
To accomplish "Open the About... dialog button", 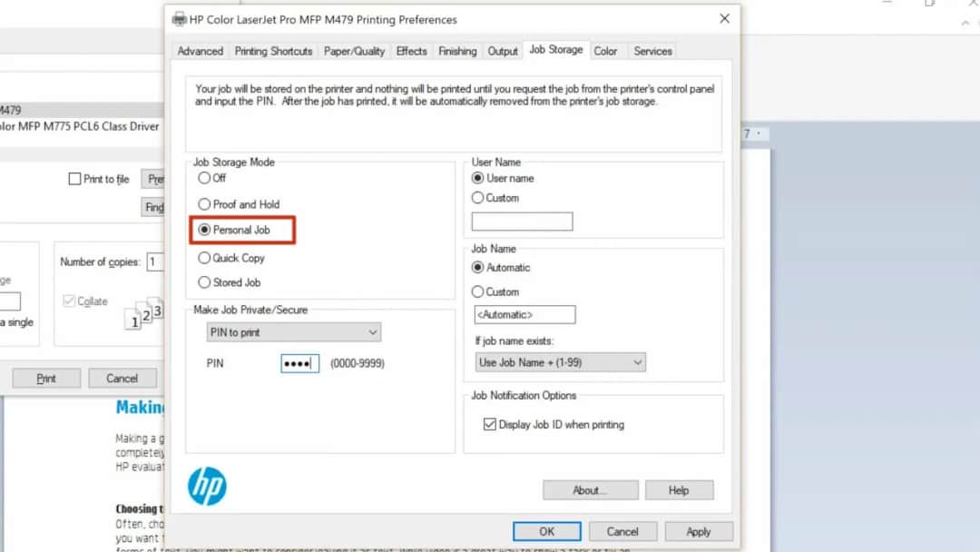I will point(590,490).
